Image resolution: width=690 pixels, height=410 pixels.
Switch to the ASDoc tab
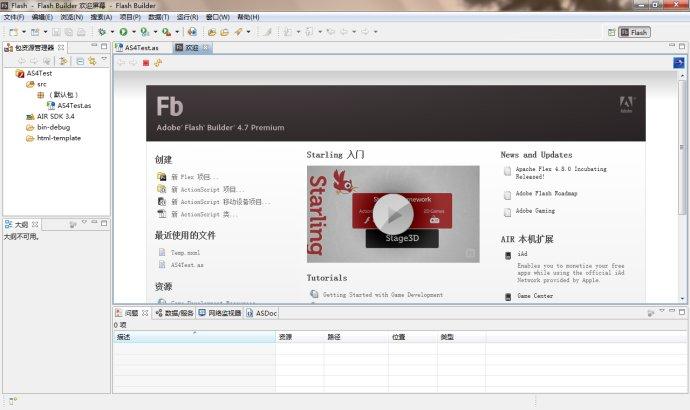click(x=261, y=313)
